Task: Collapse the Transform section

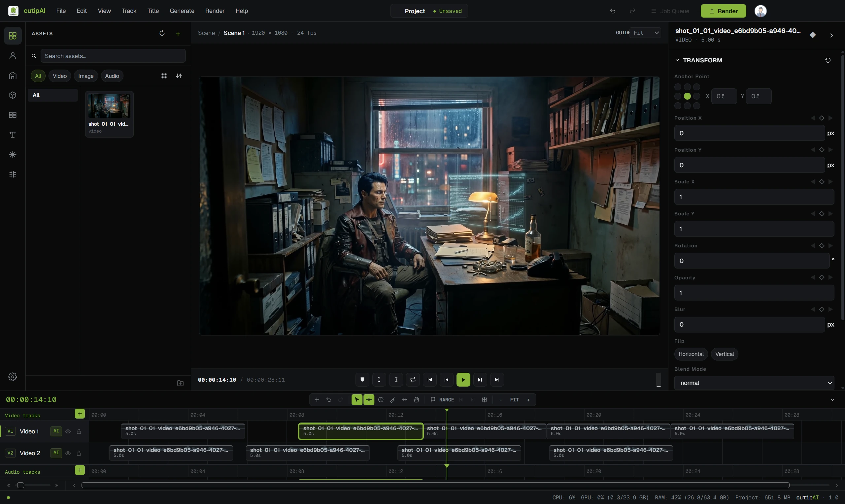Action: click(x=677, y=60)
